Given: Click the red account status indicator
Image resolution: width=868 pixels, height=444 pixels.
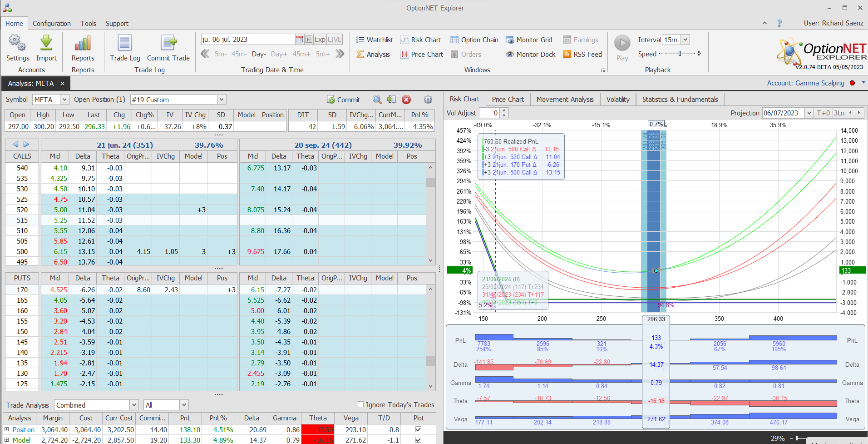Looking at the screenshot, I should click(852, 83).
